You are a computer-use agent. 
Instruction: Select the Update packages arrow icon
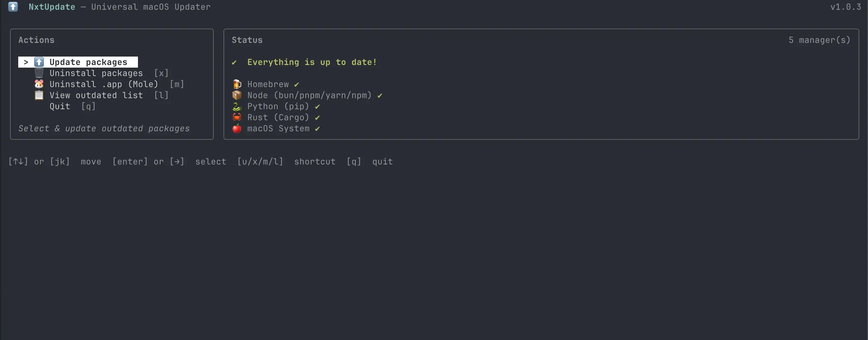39,62
